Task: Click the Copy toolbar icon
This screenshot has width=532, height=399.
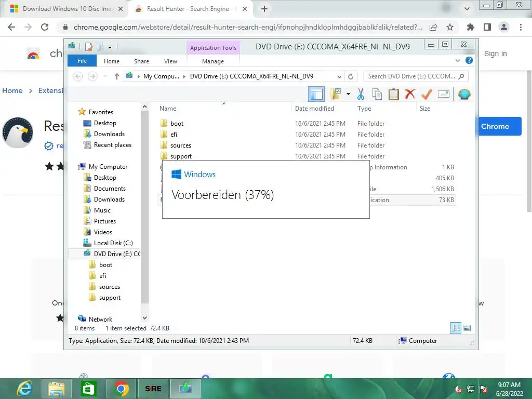Action: 377,95
